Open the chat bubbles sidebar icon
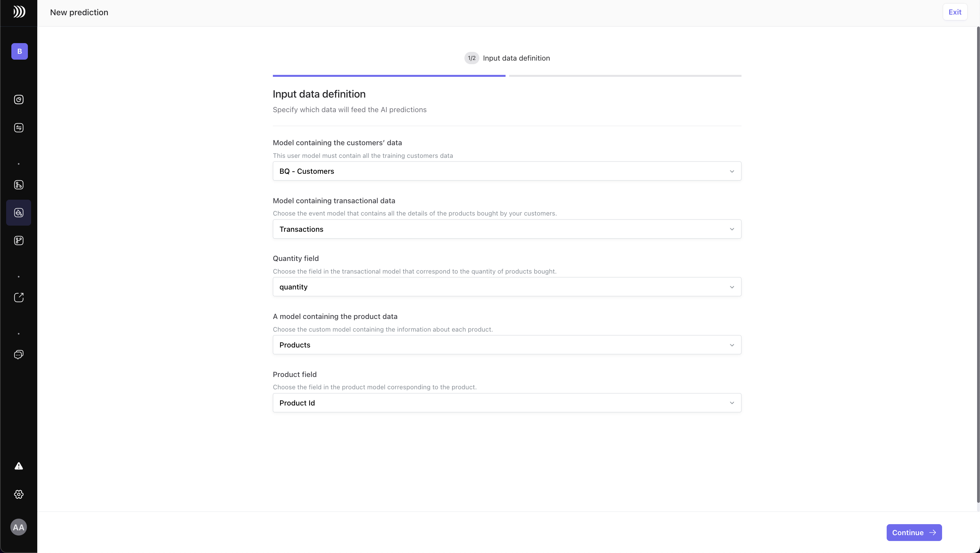This screenshot has width=980, height=553. click(x=19, y=355)
